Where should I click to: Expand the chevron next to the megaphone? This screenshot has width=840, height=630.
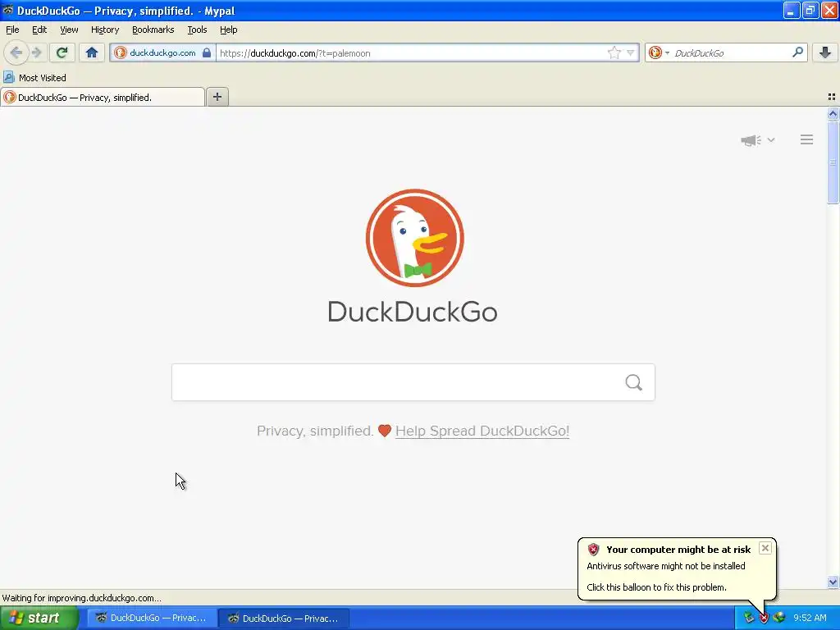(771, 140)
